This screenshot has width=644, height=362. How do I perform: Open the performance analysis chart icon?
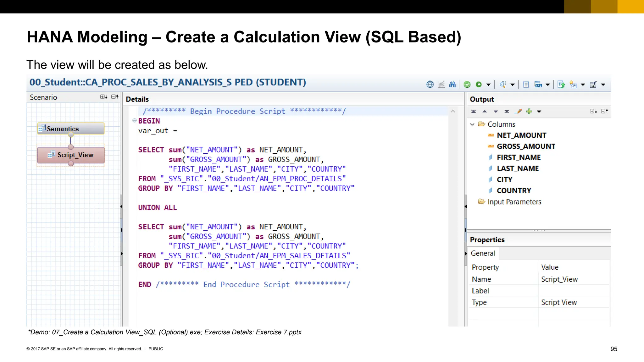441,85
